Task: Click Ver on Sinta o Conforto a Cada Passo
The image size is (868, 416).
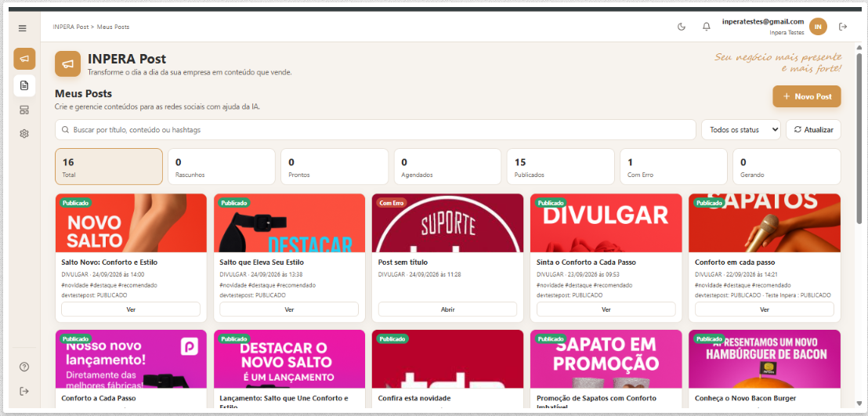Action: pos(606,309)
